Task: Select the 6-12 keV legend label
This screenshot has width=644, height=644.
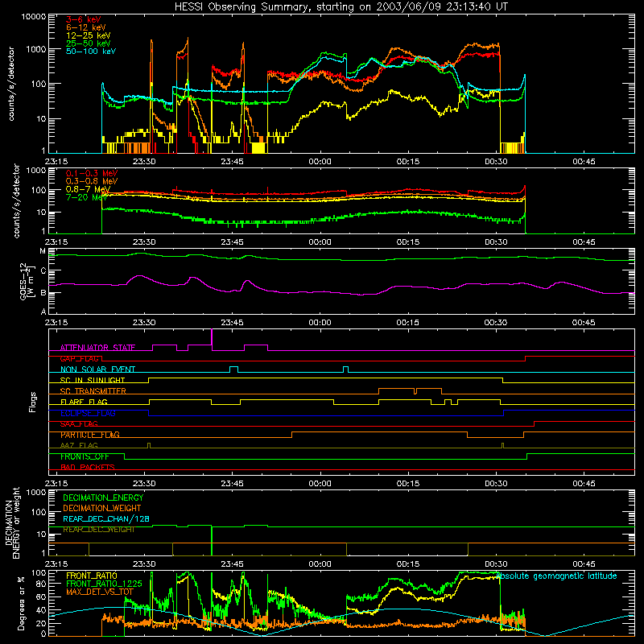Action: (x=86, y=27)
